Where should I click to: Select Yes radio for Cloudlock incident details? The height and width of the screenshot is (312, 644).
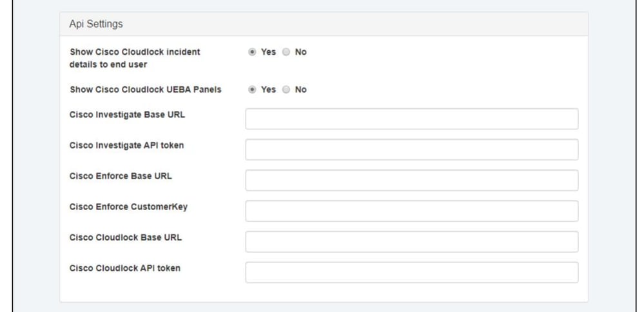252,52
